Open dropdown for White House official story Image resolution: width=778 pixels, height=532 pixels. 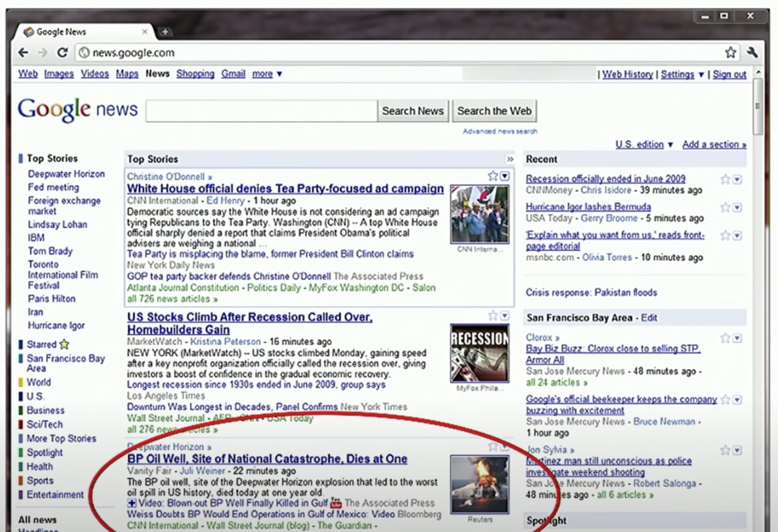click(505, 176)
